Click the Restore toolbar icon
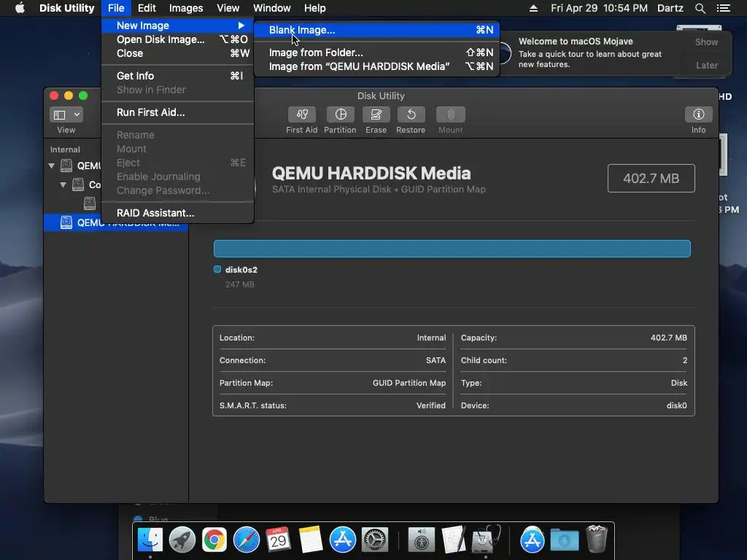Viewport: 747px width, 560px height. coord(411,114)
